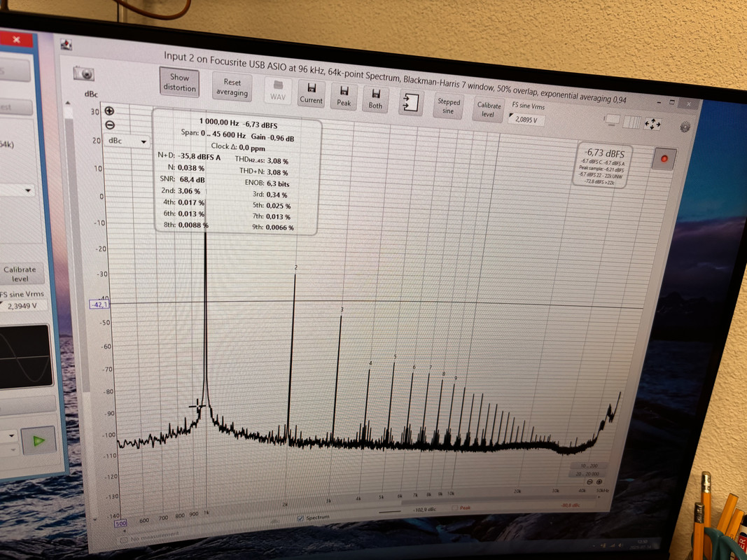Click the N+D -35,8 dBFS A readout
The height and width of the screenshot is (560, 747).
tap(189, 155)
